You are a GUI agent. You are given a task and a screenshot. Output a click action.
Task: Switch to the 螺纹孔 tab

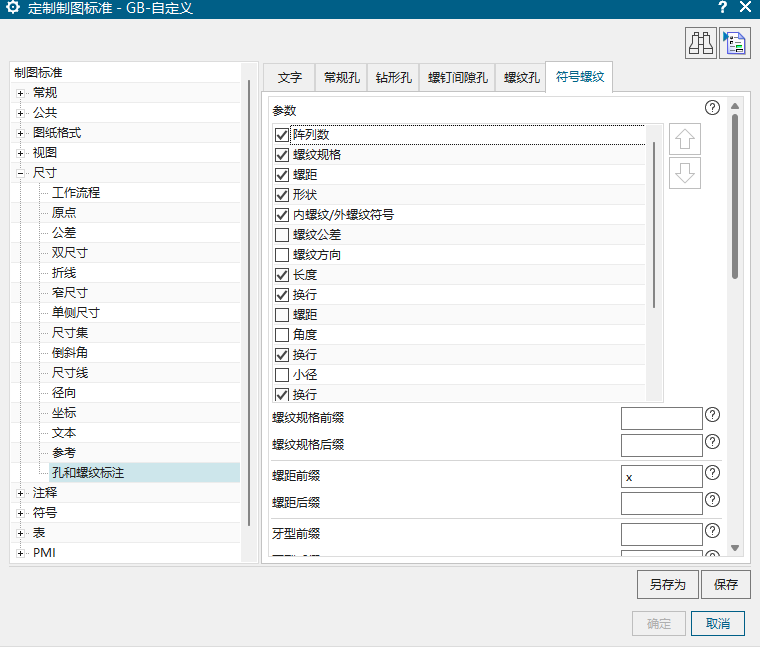coord(521,78)
